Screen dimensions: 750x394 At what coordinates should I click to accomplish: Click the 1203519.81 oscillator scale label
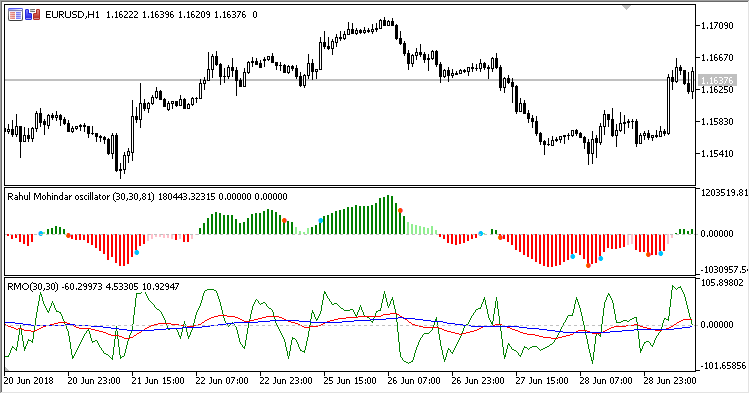click(724, 193)
